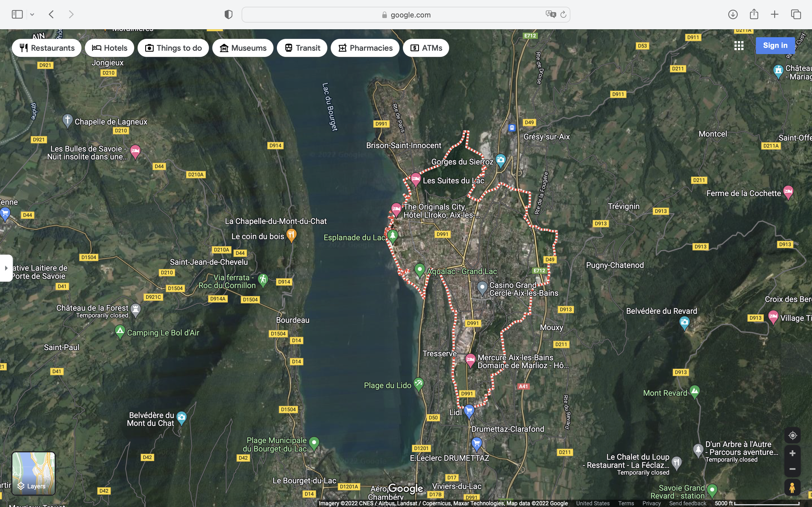Image resolution: width=812 pixels, height=507 pixels.
Task: Zoom in with the plus button
Action: [x=793, y=453]
